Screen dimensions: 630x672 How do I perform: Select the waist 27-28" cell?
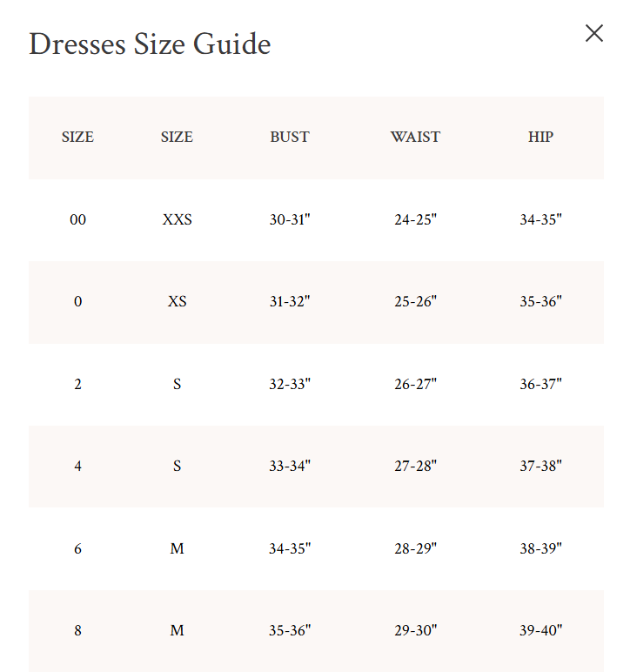click(x=415, y=466)
